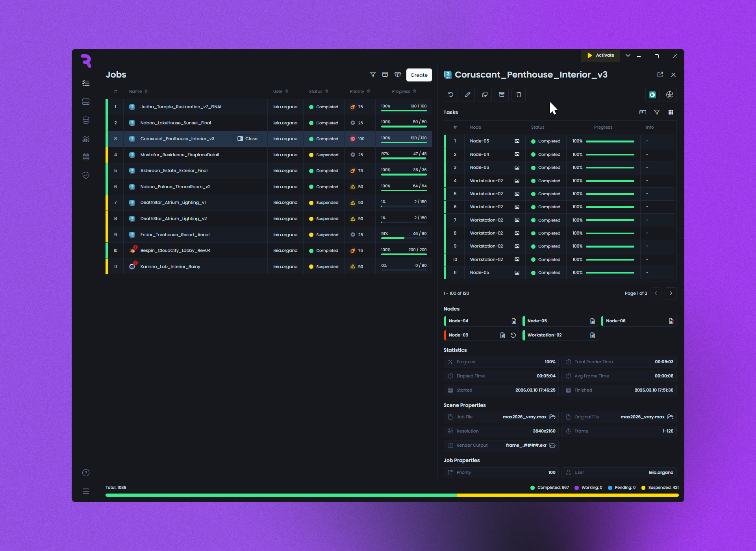
Task: Select the Endor_Treehouse_Resort_Aerial job
Action: click(269, 235)
